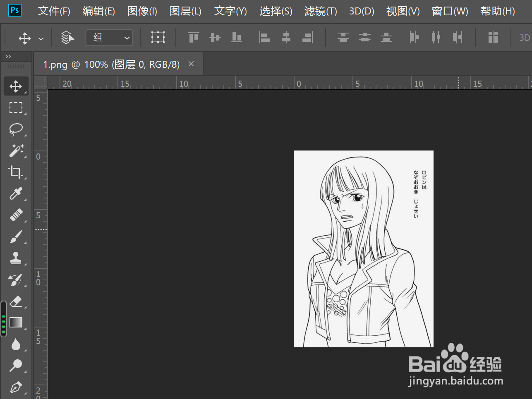The image size is (532, 399).
Task: Click the Robin line-art canvas image
Action: 364,249
